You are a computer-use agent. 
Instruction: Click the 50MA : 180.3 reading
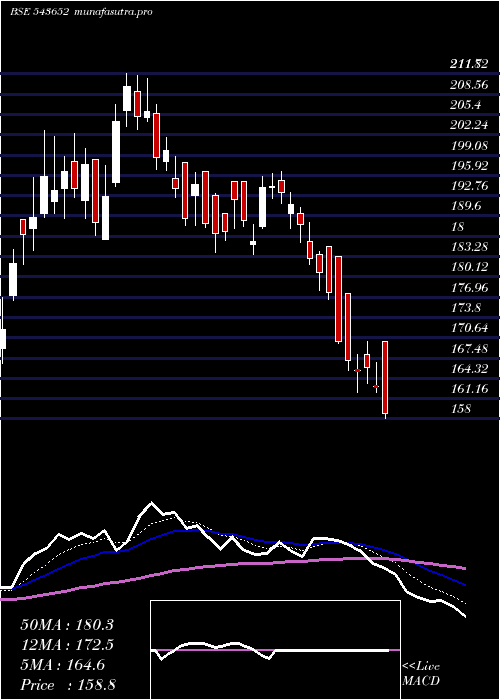pyautogui.click(x=67, y=625)
